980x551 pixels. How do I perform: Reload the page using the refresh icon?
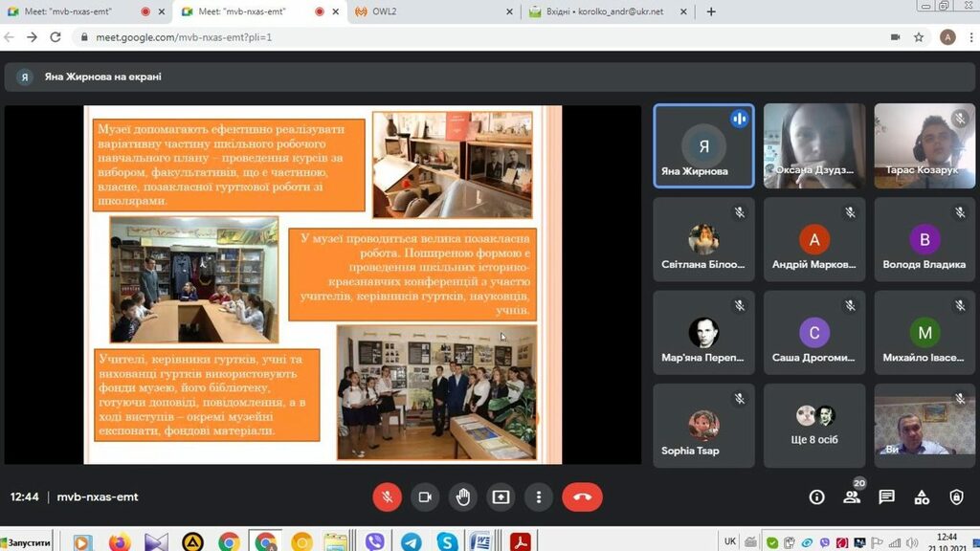tap(56, 37)
